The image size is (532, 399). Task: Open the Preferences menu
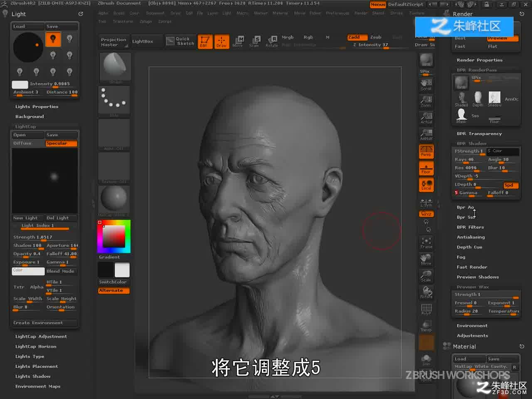337,13
